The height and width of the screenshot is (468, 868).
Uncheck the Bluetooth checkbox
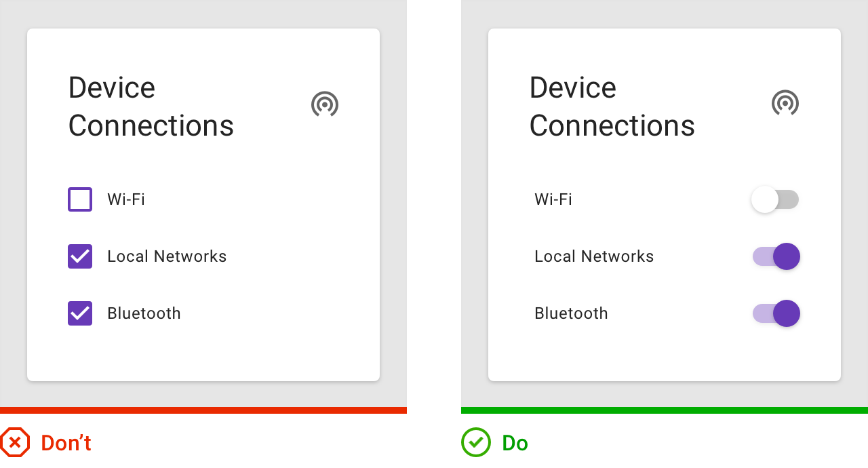pos(80,313)
